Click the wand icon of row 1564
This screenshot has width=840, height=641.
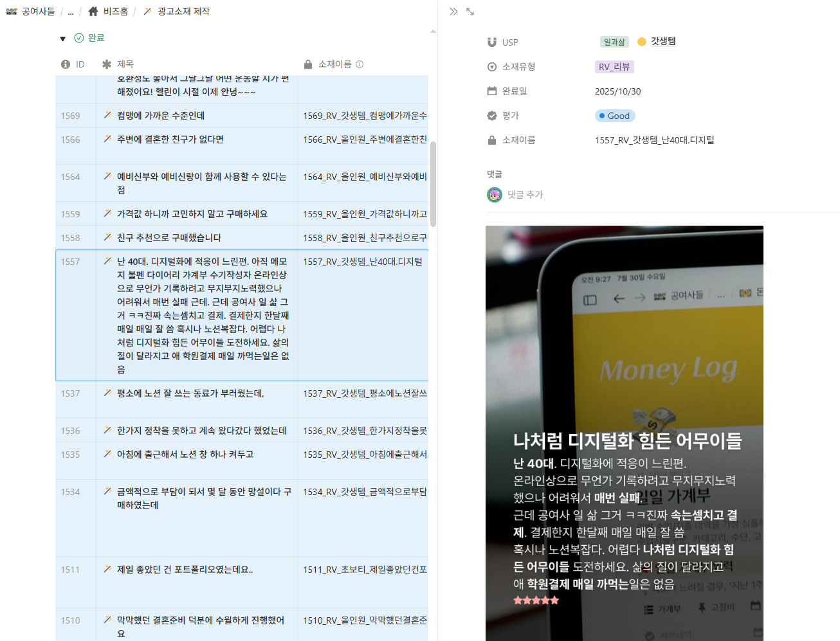click(107, 176)
